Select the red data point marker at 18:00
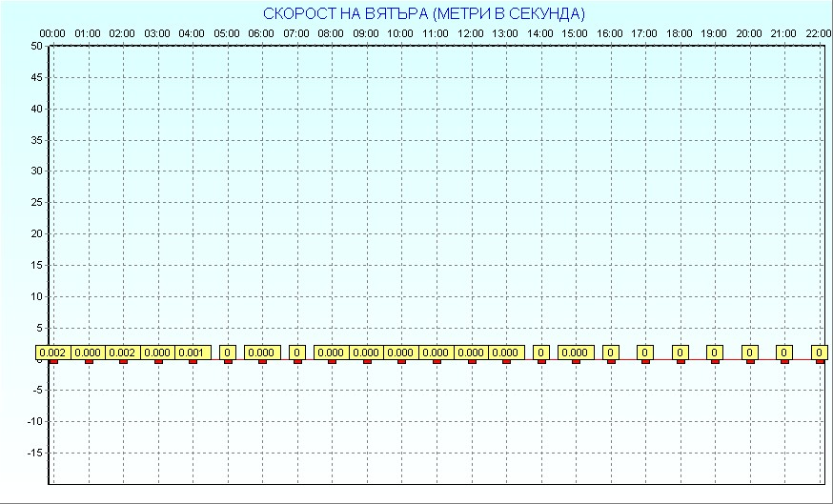This screenshot has height=504, width=833. pyautogui.click(x=681, y=361)
